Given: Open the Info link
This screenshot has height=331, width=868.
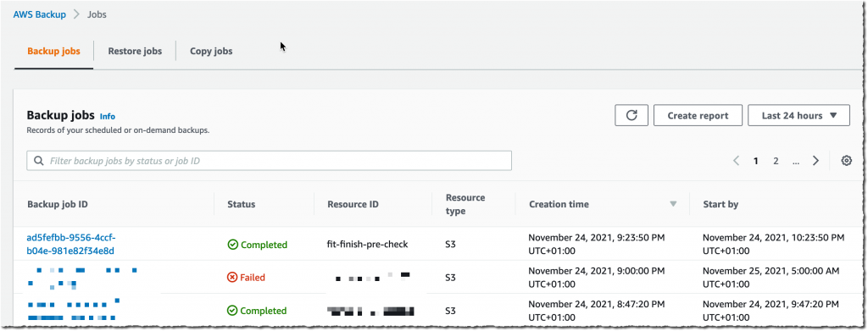Looking at the screenshot, I should (108, 116).
